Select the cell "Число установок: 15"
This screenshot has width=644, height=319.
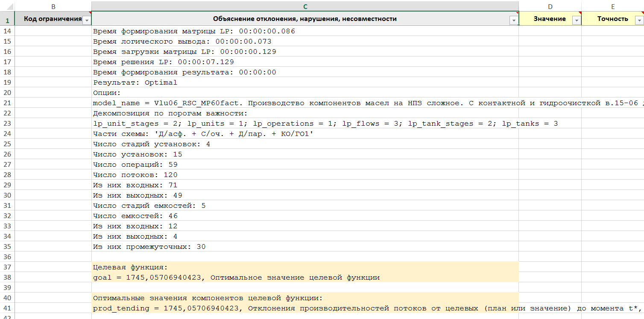coord(138,154)
